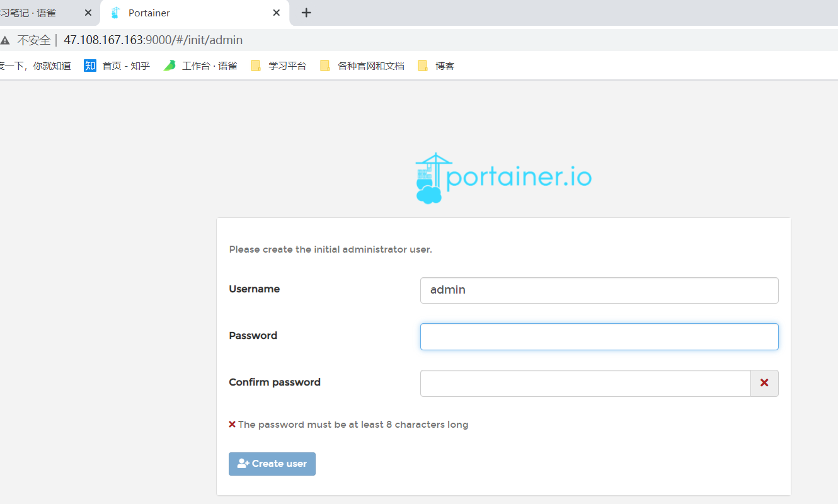Click the Confirm password label
Image resolution: width=838 pixels, height=504 pixels.
pyautogui.click(x=275, y=382)
